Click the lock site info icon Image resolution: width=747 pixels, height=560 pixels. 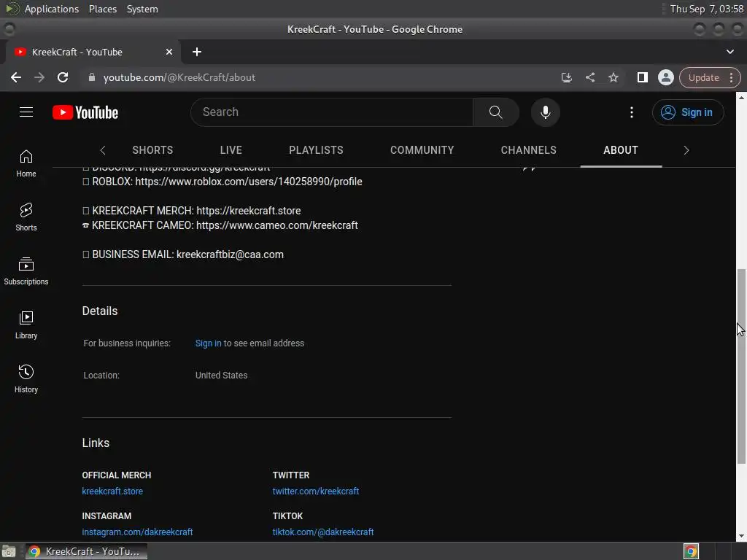[x=92, y=77]
